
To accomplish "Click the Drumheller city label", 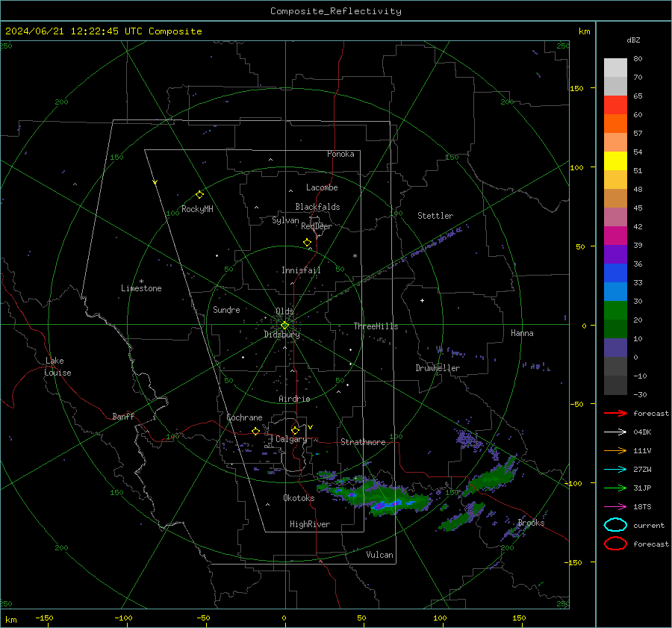I will click(438, 368).
